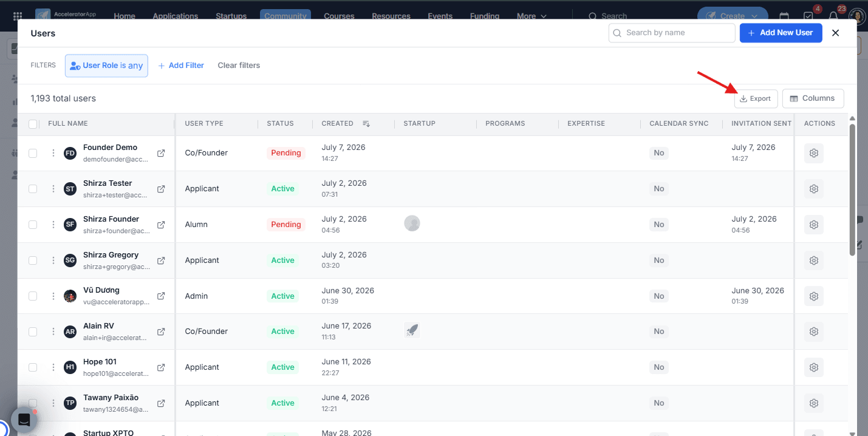This screenshot has height=436, width=868.
Task: Tick the checkbox beside Hope 101
Action: pyautogui.click(x=33, y=367)
